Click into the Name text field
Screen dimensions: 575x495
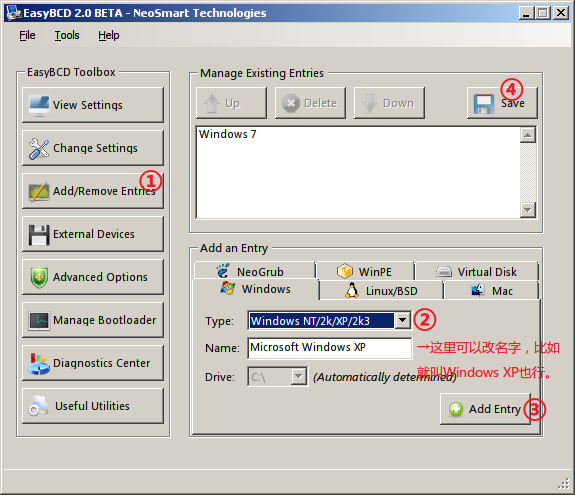click(329, 348)
